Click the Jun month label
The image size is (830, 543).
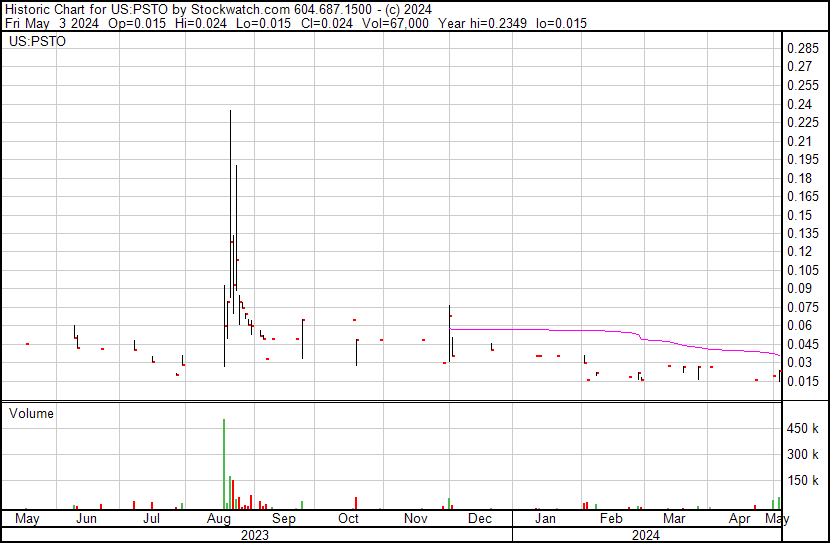(86, 518)
